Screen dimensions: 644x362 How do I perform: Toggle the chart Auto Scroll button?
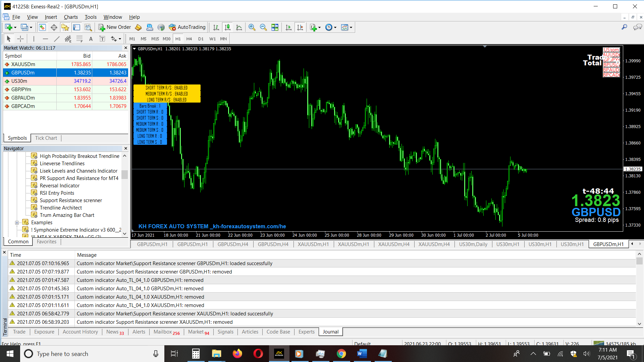pyautogui.click(x=288, y=27)
